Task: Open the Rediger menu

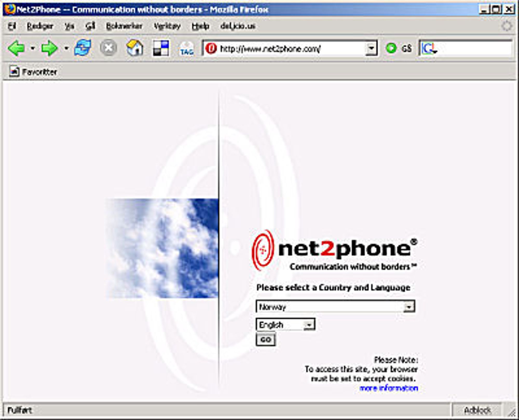Action: [40, 26]
